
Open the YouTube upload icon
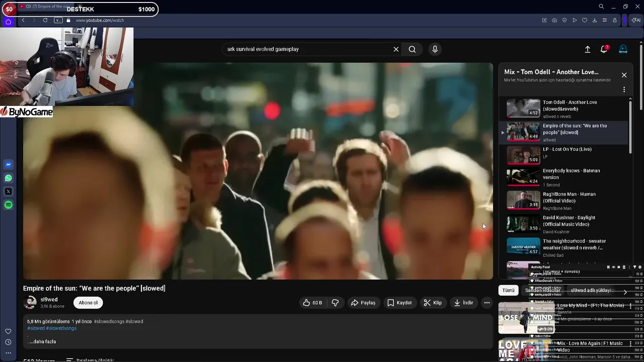tap(587, 49)
